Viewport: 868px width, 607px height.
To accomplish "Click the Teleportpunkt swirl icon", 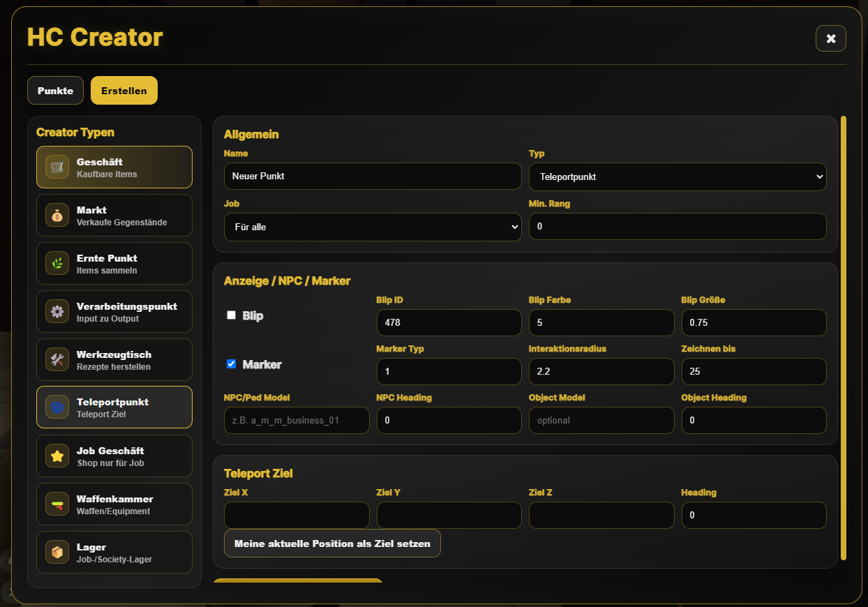I will click(57, 407).
